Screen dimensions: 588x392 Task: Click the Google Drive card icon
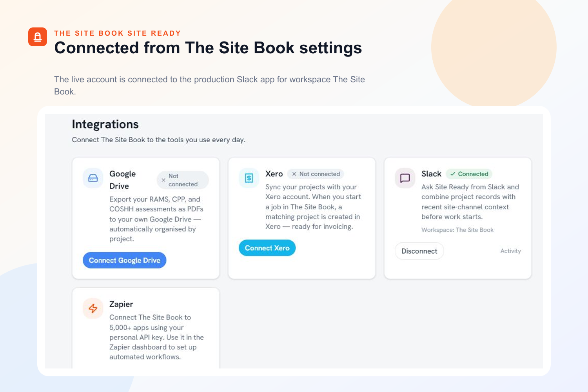[93, 178]
